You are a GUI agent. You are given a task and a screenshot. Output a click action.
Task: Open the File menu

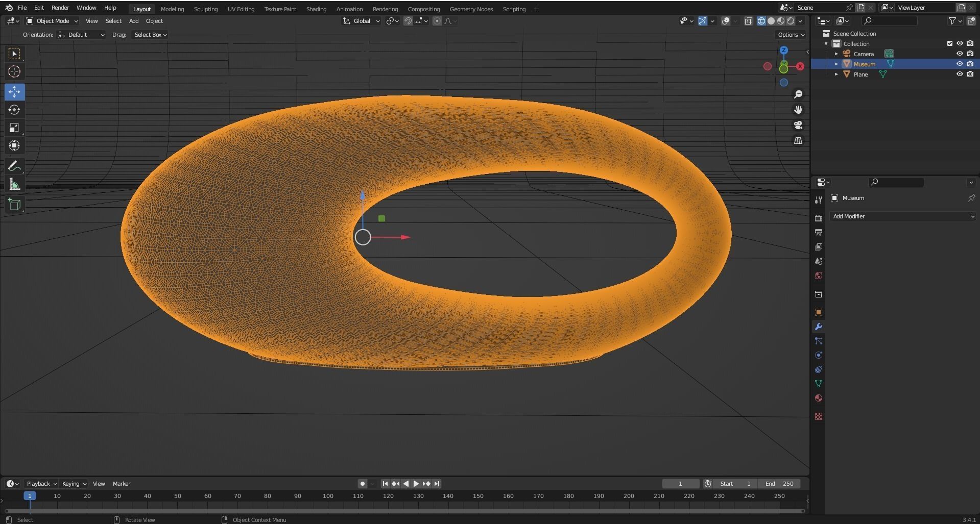[x=22, y=8]
